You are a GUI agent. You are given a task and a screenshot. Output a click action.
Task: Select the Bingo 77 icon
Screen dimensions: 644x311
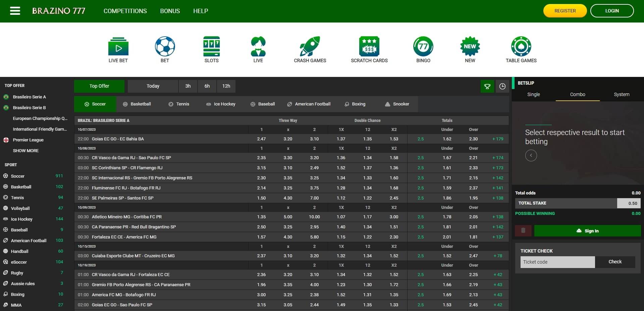click(423, 46)
